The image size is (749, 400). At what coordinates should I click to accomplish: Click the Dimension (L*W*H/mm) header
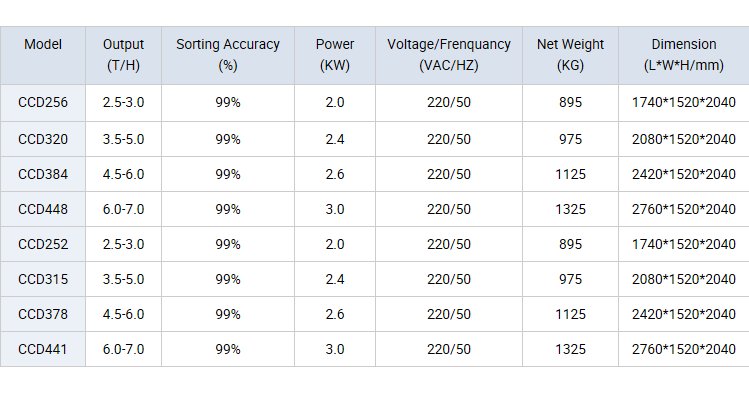pos(684,55)
